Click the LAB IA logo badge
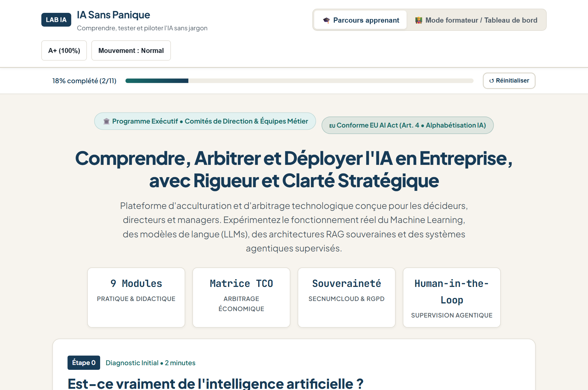The width and height of the screenshot is (588, 390). (56, 20)
